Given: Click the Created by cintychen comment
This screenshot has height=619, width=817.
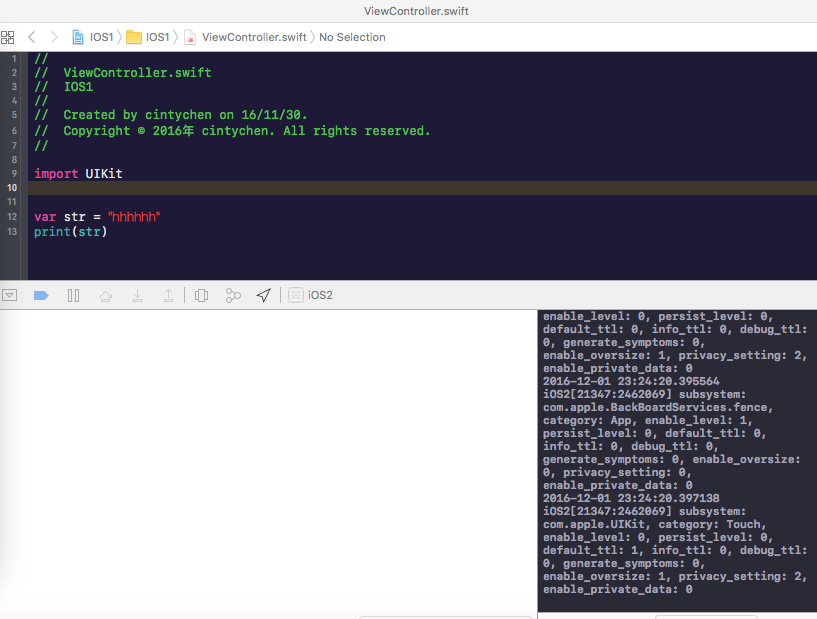Looking at the screenshot, I should [171, 115].
